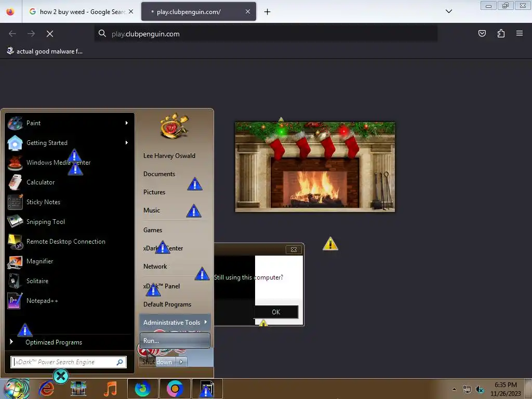Image resolution: width=532 pixels, height=399 pixels.
Task: Click the Firefox address bar
Action: [x=265, y=34]
